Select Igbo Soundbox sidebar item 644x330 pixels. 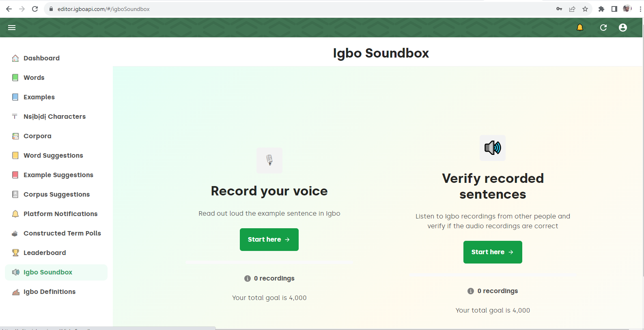coord(56,272)
